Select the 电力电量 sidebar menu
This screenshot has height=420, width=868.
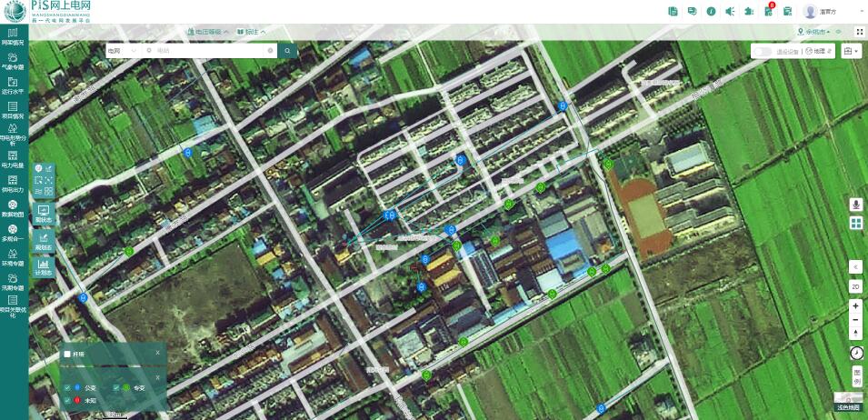click(x=13, y=159)
